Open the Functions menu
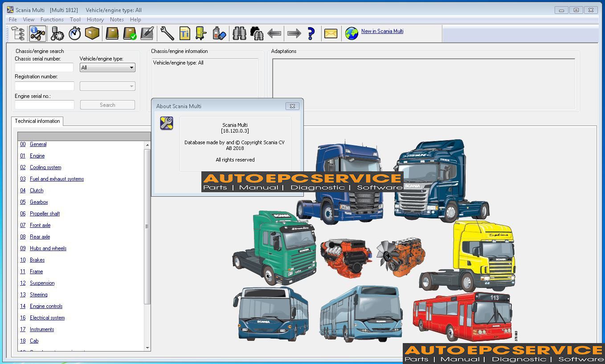The height and width of the screenshot is (364, 605). tap(52, 20)
